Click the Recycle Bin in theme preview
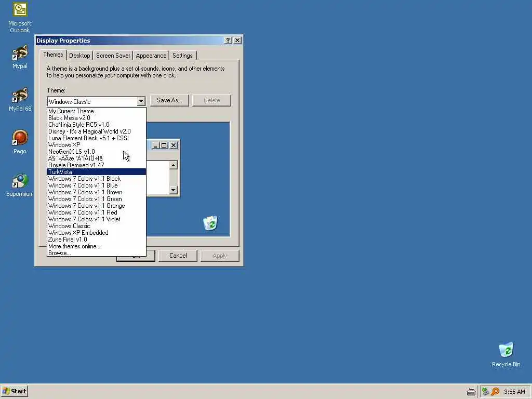This screenshot has width=532, height=399. pos(210,223)
